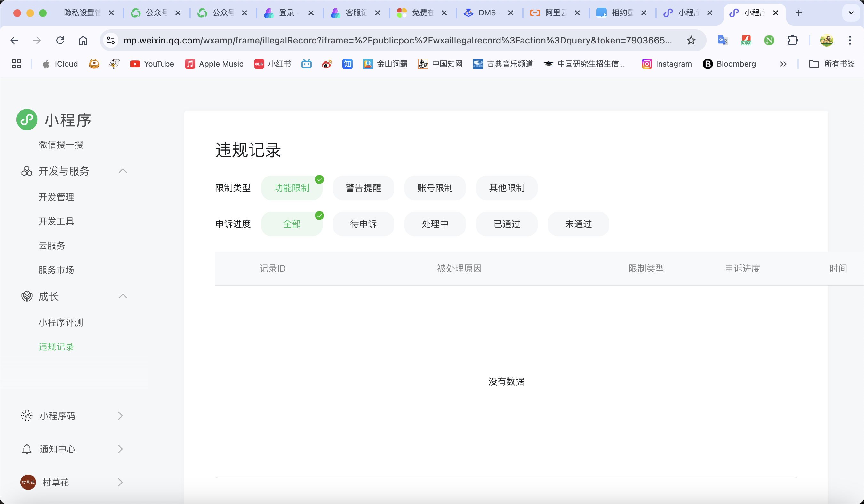Bookmark this page with star icon
Image resolution: width=864 pixels, height=504 pixels.
click(x=691, y=40)
